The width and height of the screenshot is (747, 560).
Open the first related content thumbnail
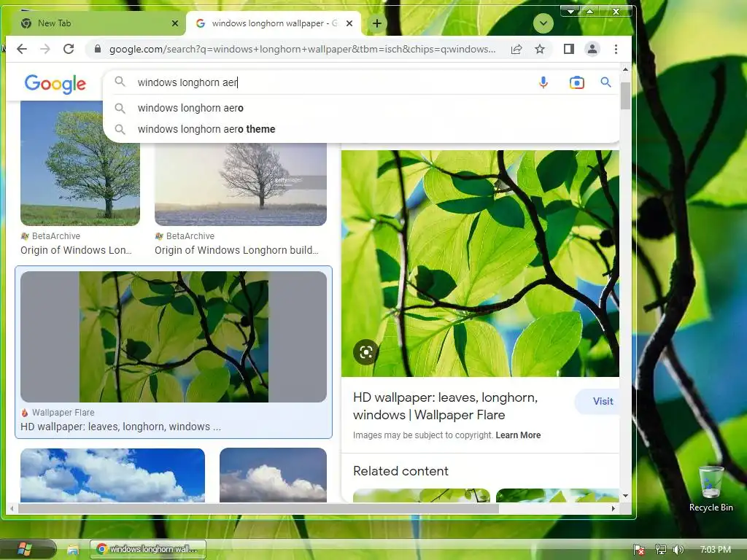point(421,495)
